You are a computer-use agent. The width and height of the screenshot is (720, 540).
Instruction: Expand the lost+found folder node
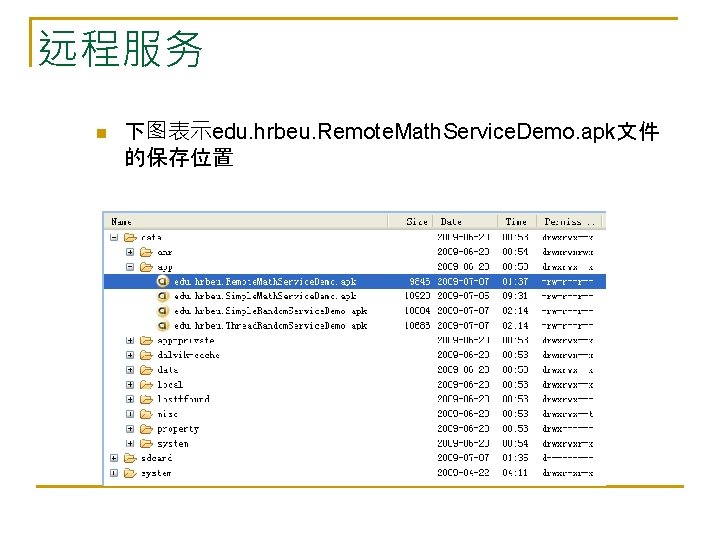130,399
